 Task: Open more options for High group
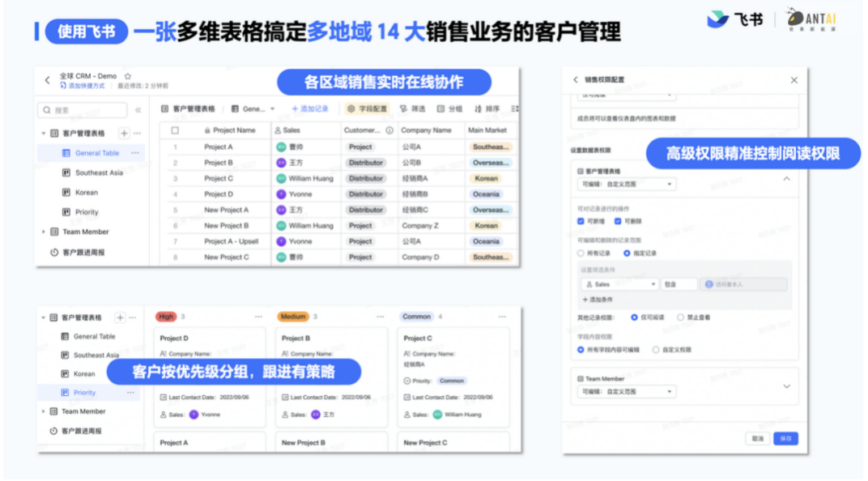point(258,317)
